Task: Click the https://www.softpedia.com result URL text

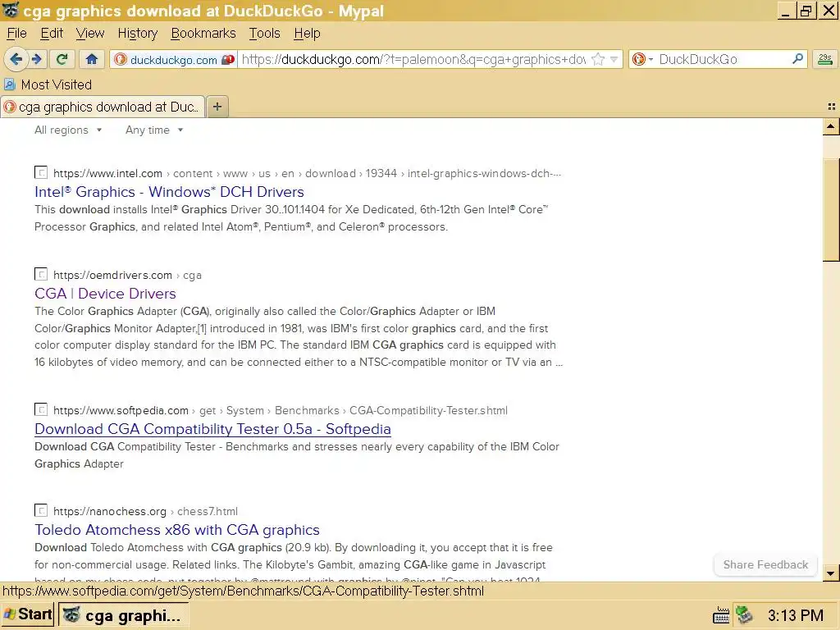Action: tap(121, 411)
